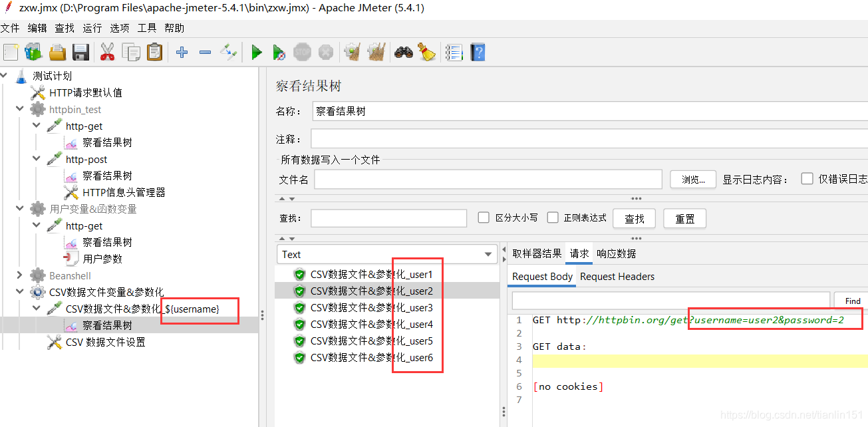Screen dimensions: 868x427
Task: Open the 帮助 menu
Action: tap(174, 28)
